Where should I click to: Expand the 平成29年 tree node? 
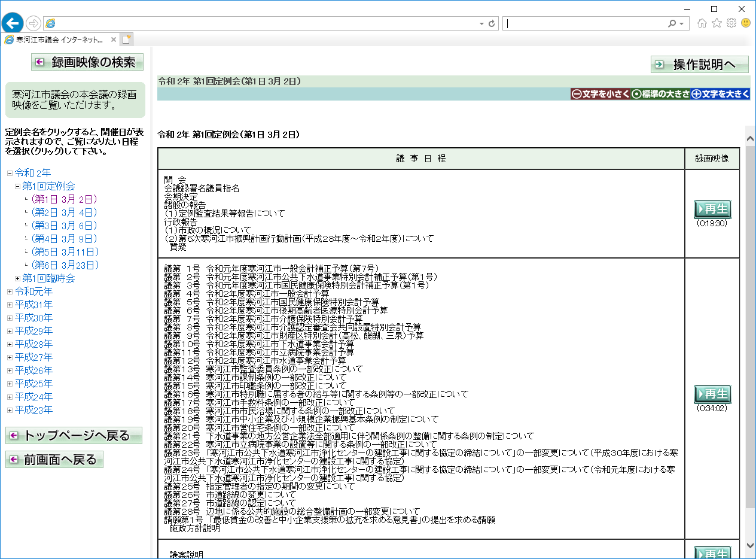(x=10, y=331)
